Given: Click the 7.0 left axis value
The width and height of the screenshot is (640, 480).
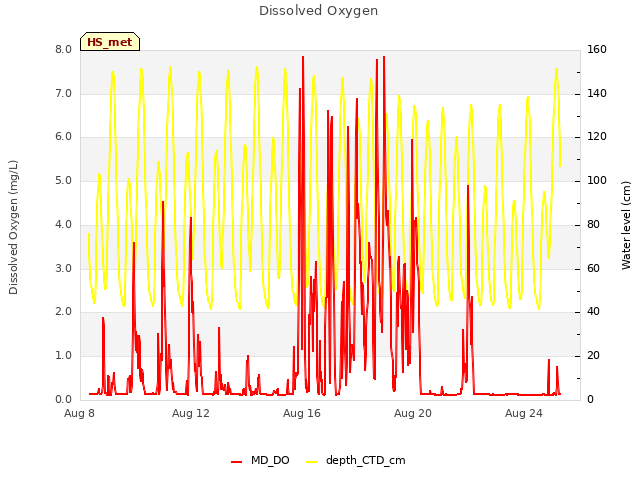Looking at the screenshot, I should coord(64,93).
